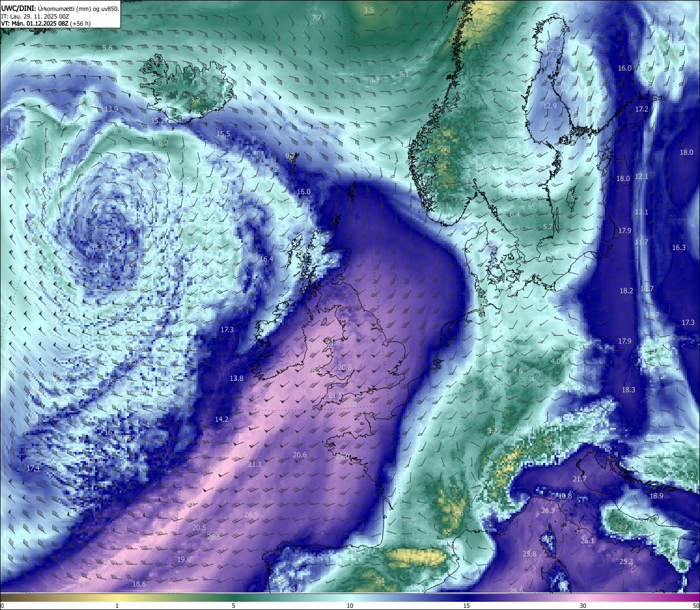Click the '20.5' value in Bay of Biscay approach

coord(199,527)
